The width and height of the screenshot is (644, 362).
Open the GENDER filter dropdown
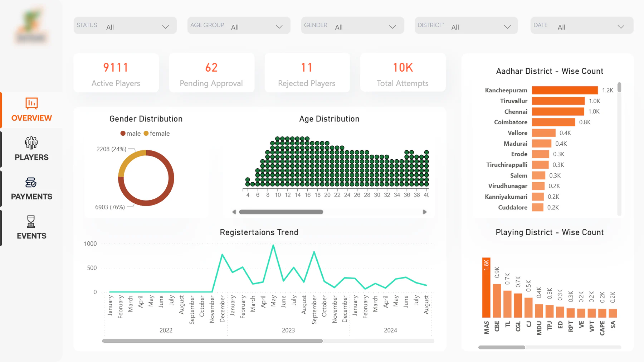click(x=352, y=25)
